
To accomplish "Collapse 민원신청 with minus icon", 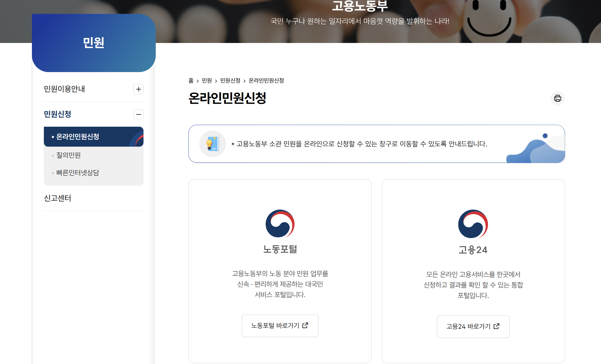I will [x=139, y=114].
